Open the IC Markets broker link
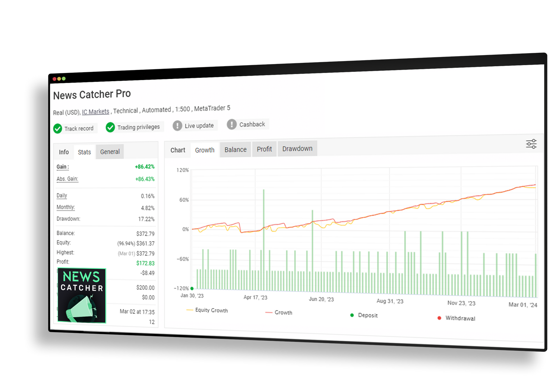The width and height of the screenshot is (559, 392). [x=95, y=112]
